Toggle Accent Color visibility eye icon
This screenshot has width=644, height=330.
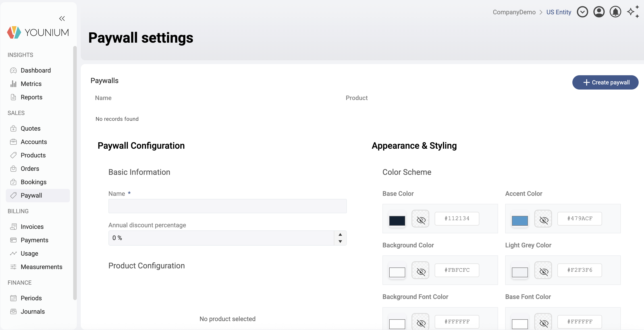coord(543,219)
